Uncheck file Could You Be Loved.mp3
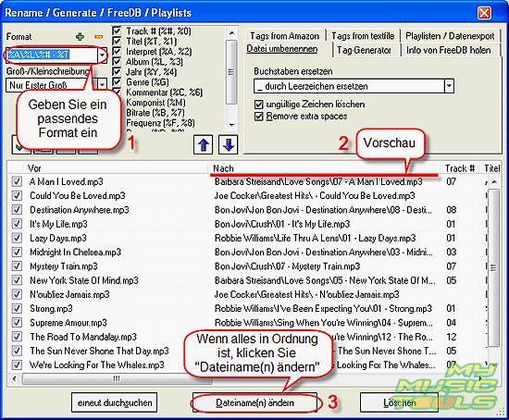This screenshot has width=509, height=420. click(17, 196)
